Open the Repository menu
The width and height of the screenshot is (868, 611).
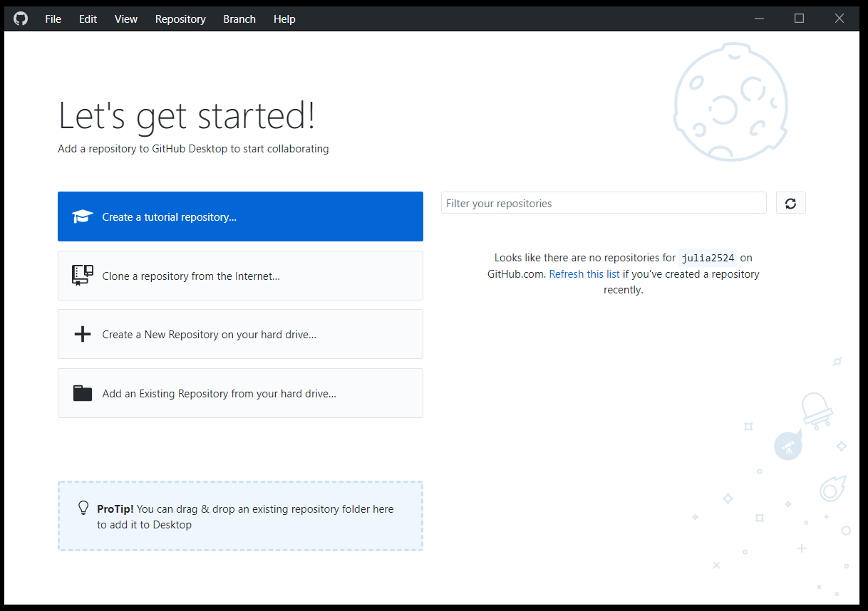coord(180,19)
